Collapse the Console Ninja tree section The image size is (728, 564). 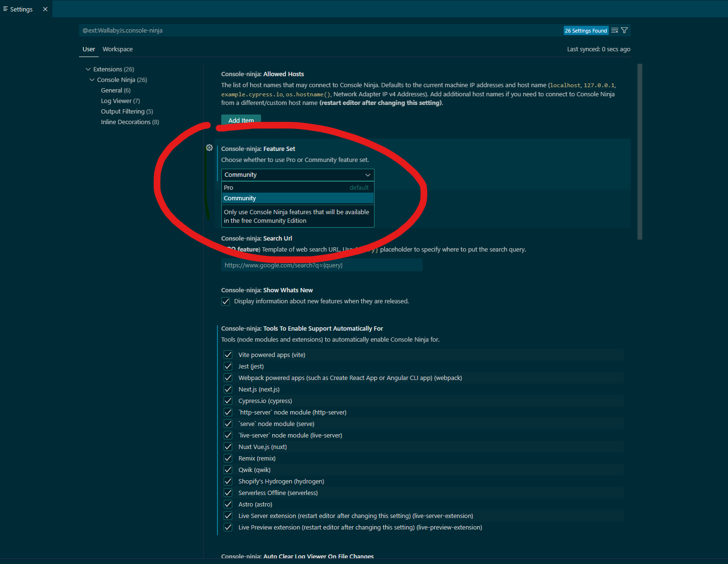click(x=92, y=80)
